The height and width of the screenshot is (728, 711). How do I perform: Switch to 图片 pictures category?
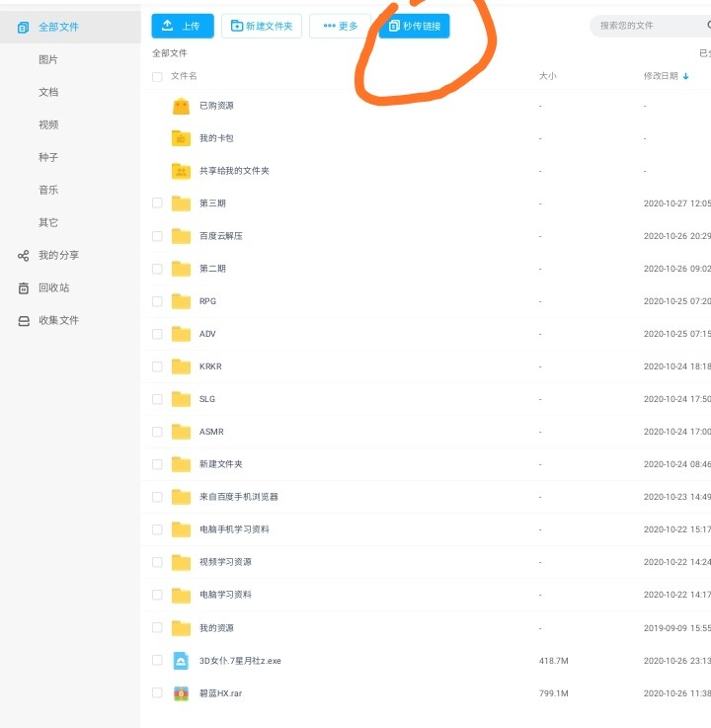coord(48,60)
